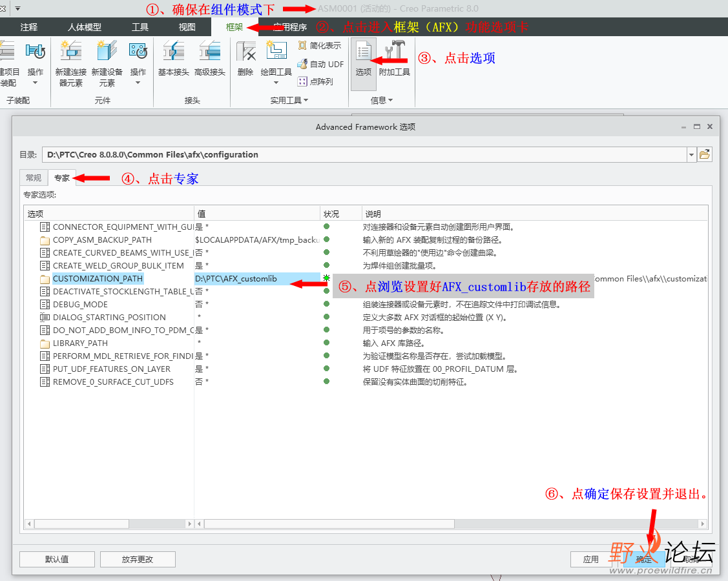Click the 值 column header
728x581 pixels.
[x=257, y=214]
